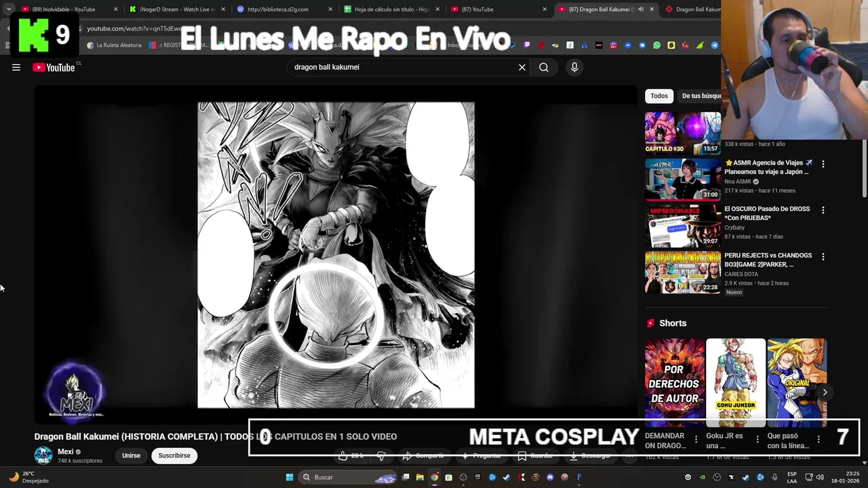Click the YouTube logo to go home
Image resolution: width=868 pixels, height=488 pixels.
click(54, 67)
